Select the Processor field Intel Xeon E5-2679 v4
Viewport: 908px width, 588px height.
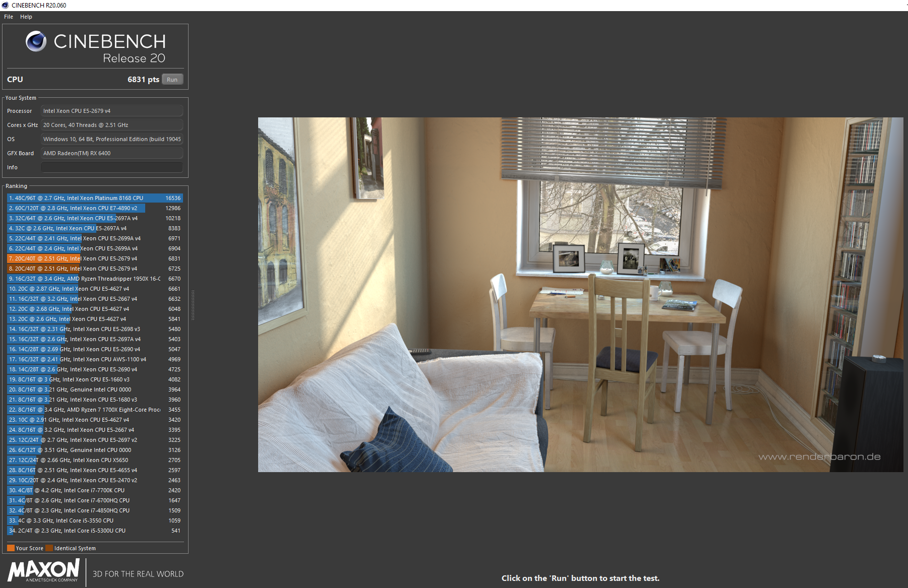[112, 111]
